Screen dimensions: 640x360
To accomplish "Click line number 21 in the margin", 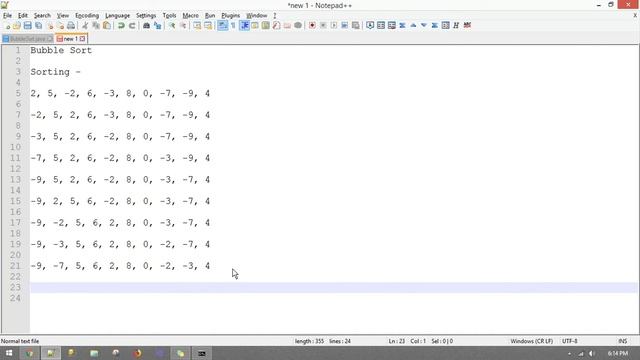I will [x=16, y=266].
